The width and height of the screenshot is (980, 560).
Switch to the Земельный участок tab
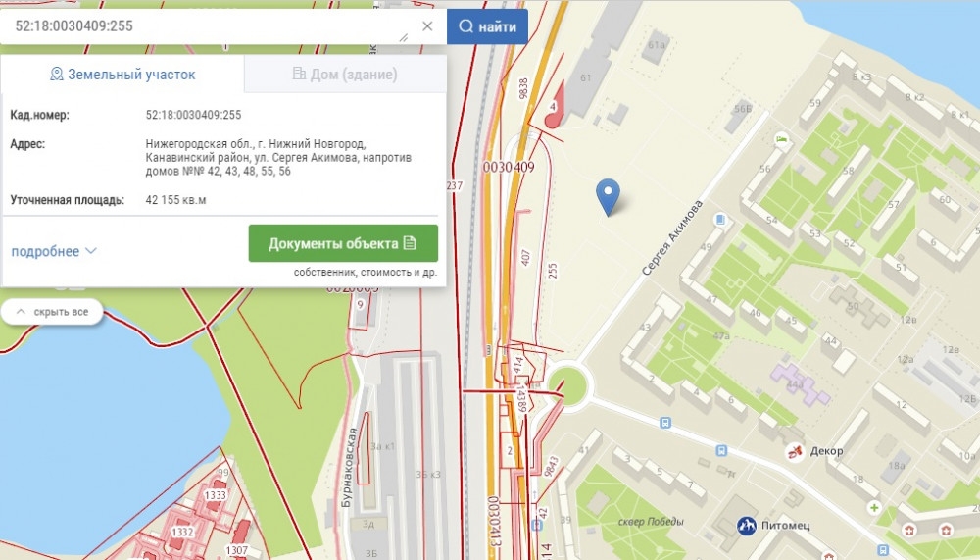click(x=122, y=75)
